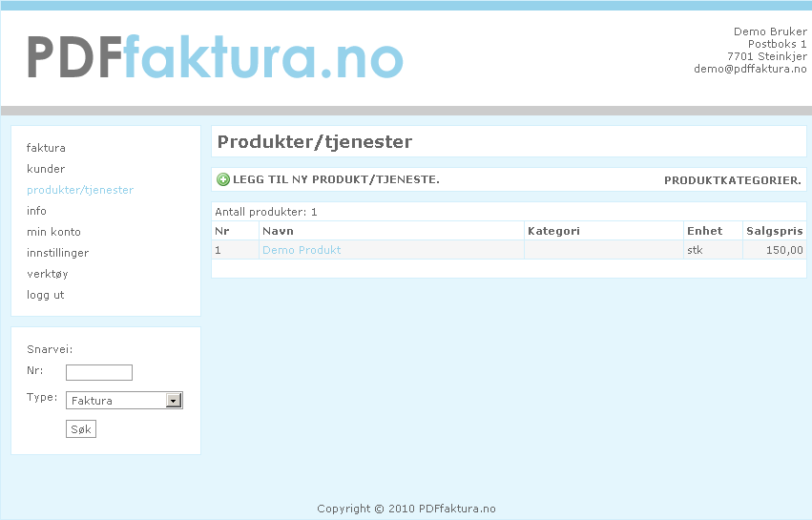The image size is (812, 520).
Task: Click the Navn column header
Action: [391, 231]
